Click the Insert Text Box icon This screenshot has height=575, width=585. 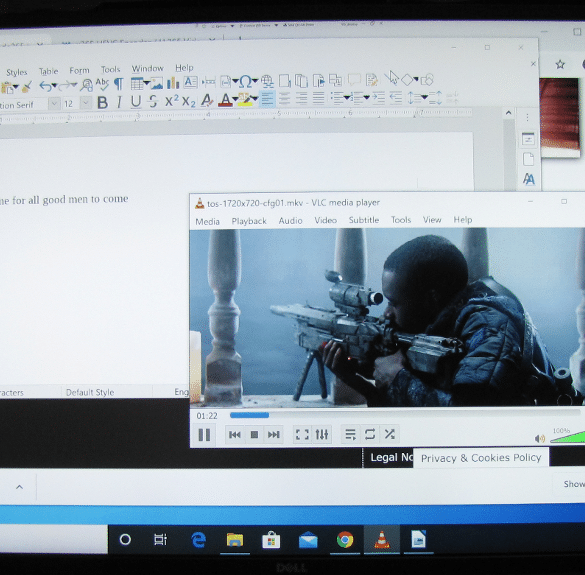pos(190,82)
